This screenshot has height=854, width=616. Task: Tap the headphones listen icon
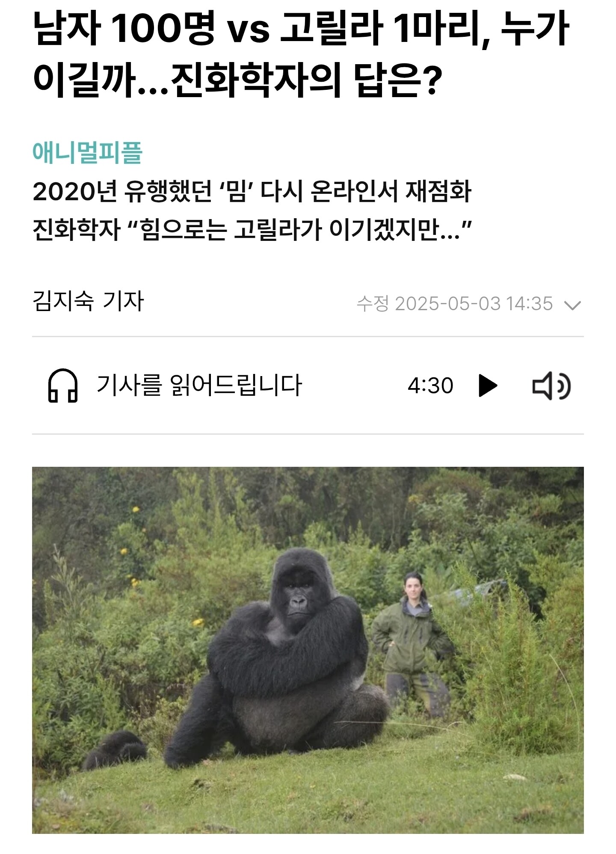62,385
